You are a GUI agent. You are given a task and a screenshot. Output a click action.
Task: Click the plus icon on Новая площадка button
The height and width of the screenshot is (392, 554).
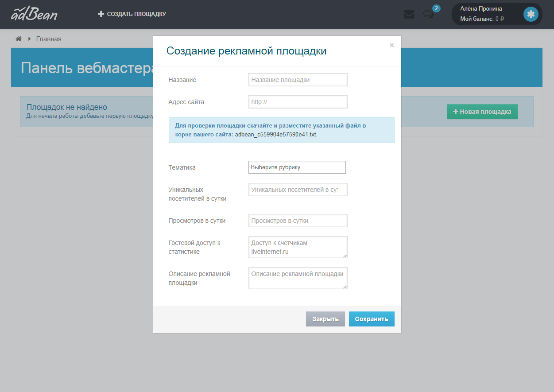tap(456, 112)
